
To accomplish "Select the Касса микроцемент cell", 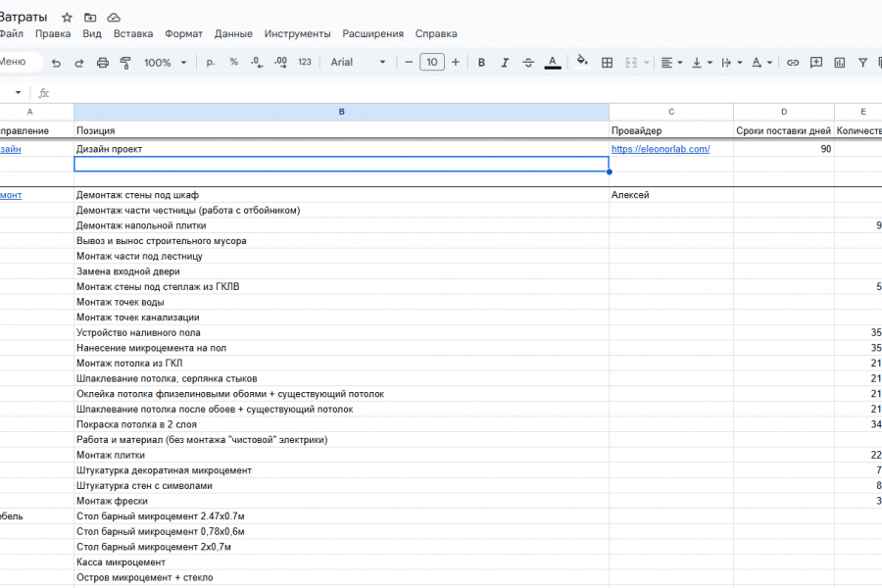I will coord(341,563).
